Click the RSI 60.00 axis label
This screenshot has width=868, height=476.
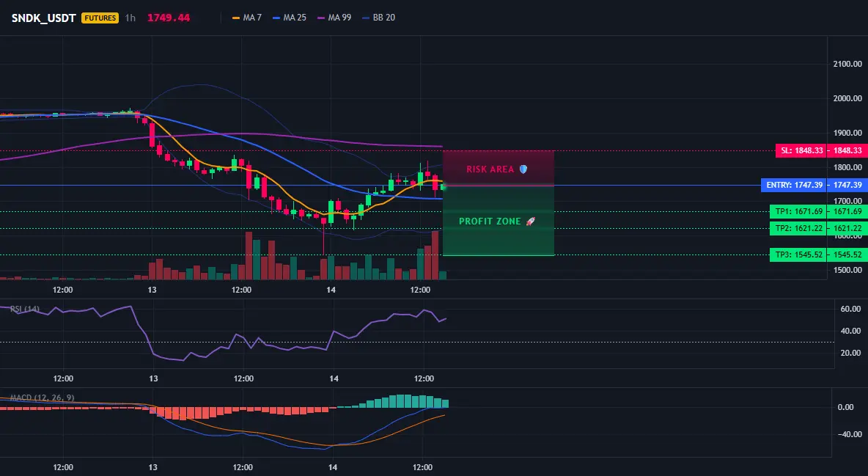coord(851,309)
